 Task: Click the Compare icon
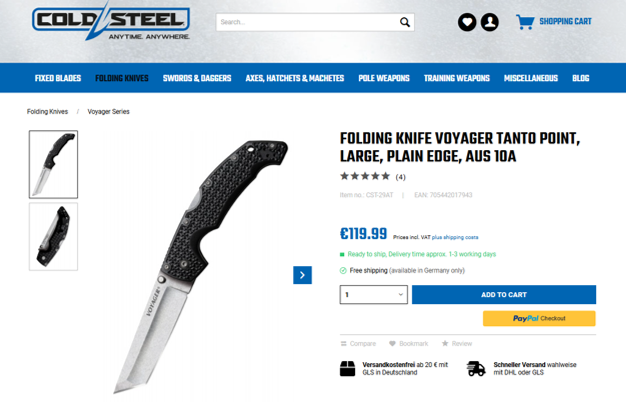coord(343,344)
